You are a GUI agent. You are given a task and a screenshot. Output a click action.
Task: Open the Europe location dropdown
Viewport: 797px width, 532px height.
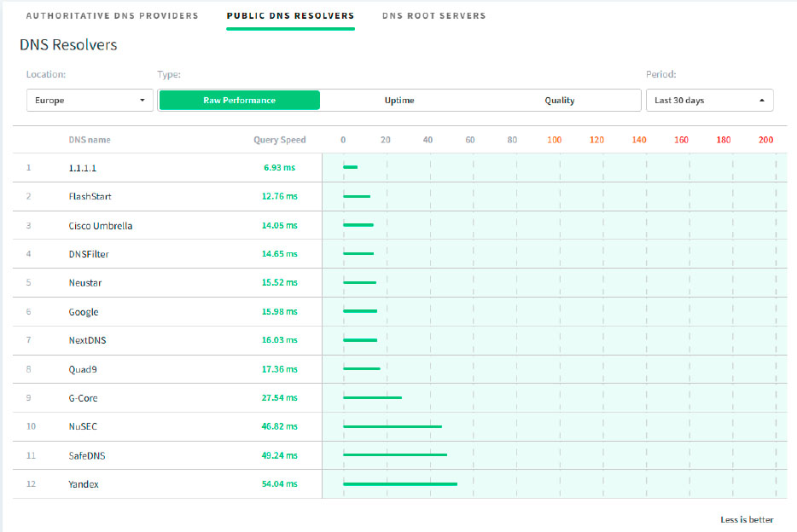[x=90, y=100]
